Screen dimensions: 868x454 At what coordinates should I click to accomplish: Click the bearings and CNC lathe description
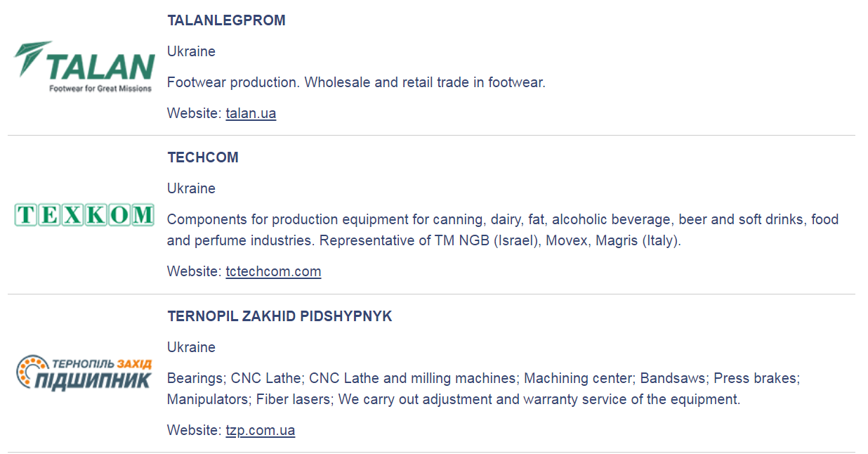point(483,389)
